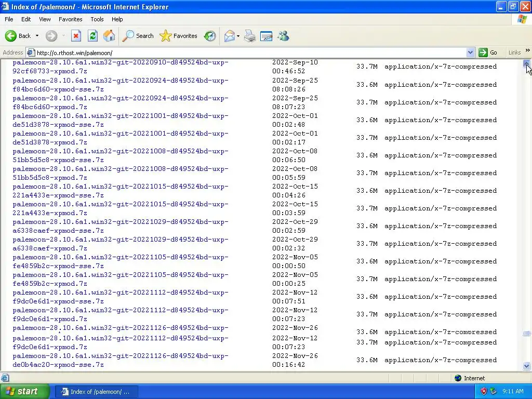532x399 pixels.
Task: Click the address bar URL field
Action: tap(250, 52)
